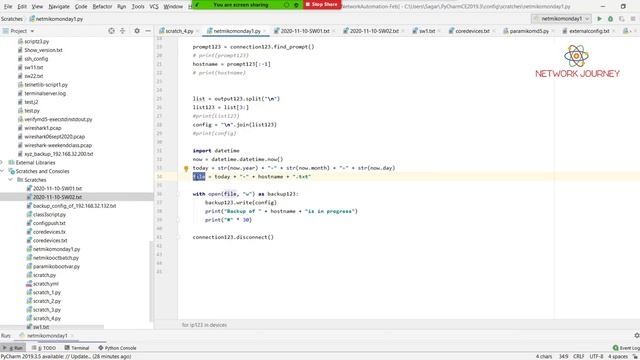640x360 pixels.
Task: Open the File menu
Action: coord(8,7)
